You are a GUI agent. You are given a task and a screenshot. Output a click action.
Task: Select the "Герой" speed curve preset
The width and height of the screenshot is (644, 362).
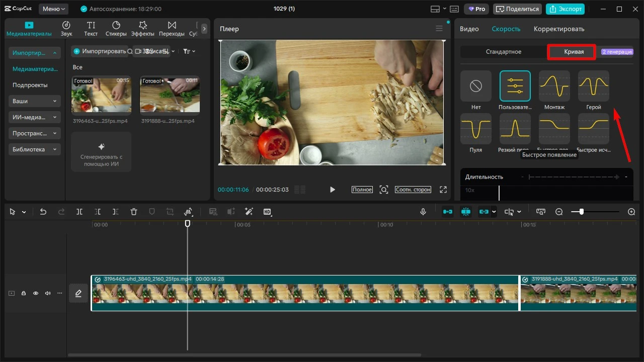click(x=594, y=86)
